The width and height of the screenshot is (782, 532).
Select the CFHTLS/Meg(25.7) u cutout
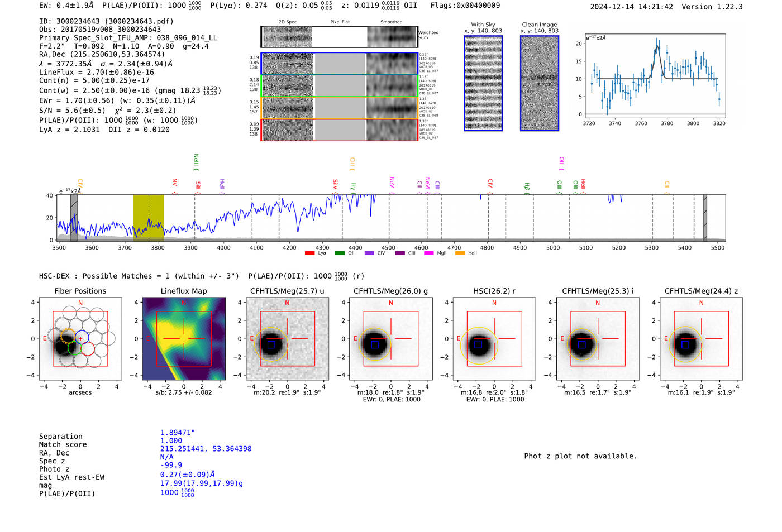coord(287,338)
